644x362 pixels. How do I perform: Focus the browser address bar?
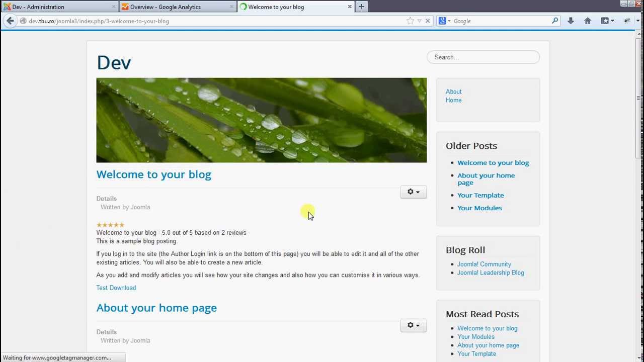tap(216, 21)
